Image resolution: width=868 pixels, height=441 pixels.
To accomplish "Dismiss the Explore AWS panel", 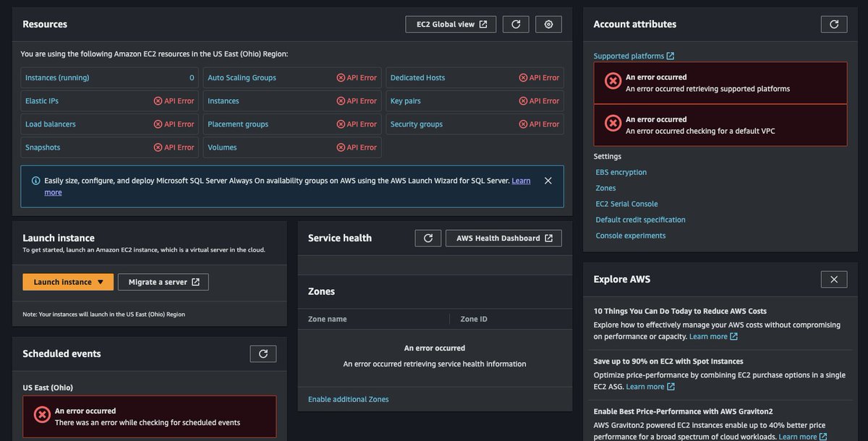I will click(x=833, y=279).
